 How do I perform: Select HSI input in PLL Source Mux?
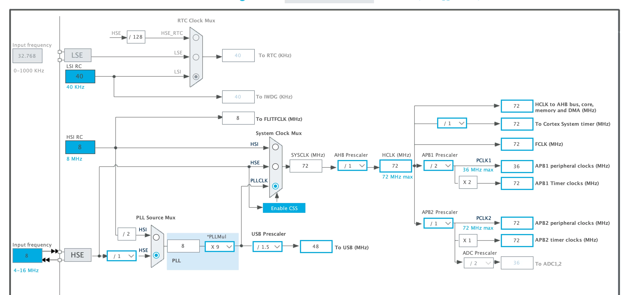click(x=156, y=237)
